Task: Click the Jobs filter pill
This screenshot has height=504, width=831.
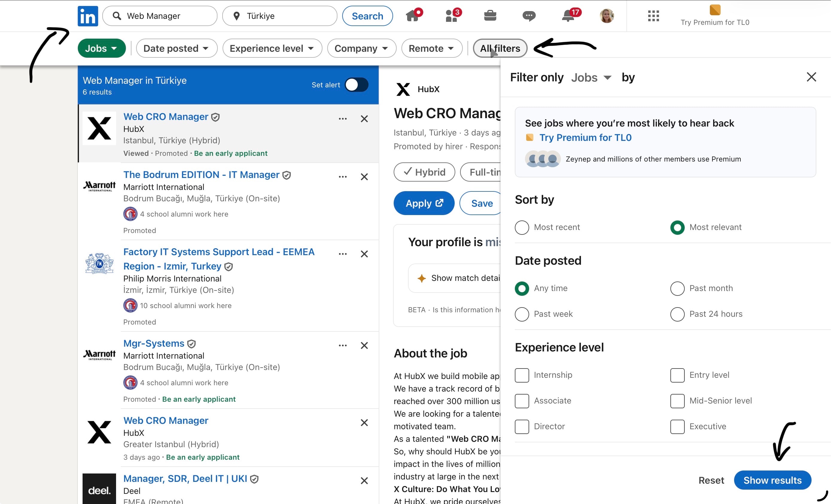Action: [x=101, y=48]
